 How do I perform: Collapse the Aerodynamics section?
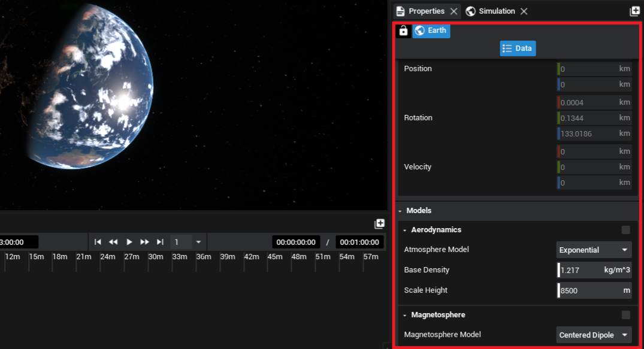[x=404, y=230]
